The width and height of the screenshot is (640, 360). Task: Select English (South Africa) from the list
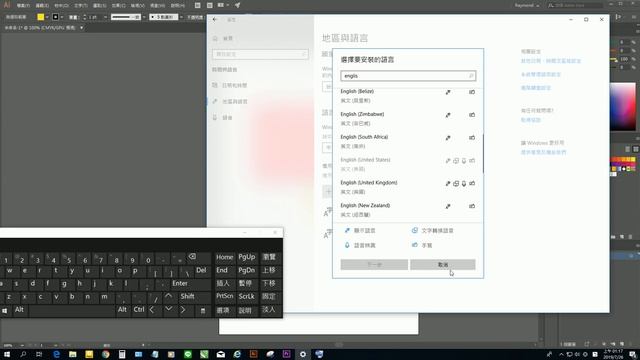point(408,141)
